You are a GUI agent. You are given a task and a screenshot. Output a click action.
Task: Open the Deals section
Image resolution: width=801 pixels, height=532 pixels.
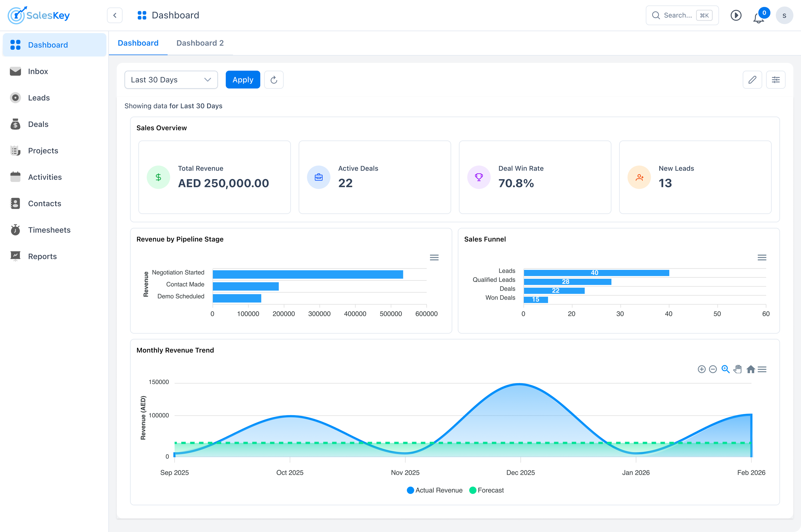click(38, 124)
